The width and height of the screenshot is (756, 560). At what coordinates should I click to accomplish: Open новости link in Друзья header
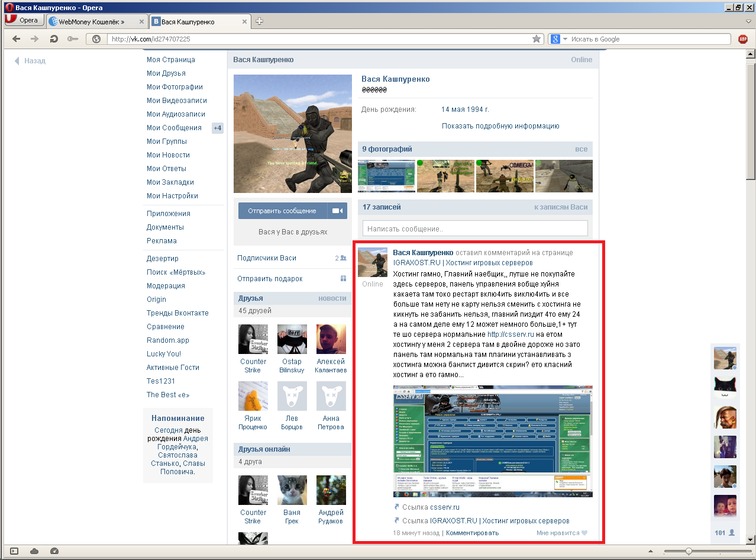(x=332, y=298)
